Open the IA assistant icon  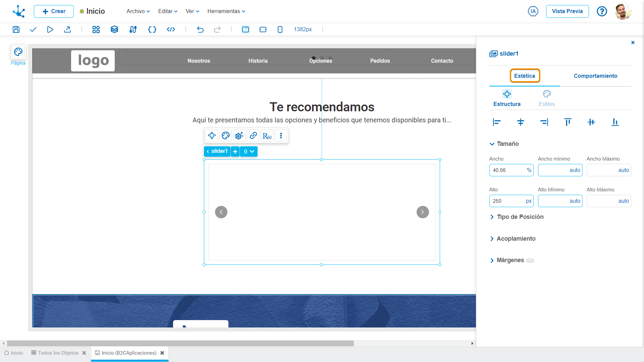pyautogui.click(x=533, y=11)
